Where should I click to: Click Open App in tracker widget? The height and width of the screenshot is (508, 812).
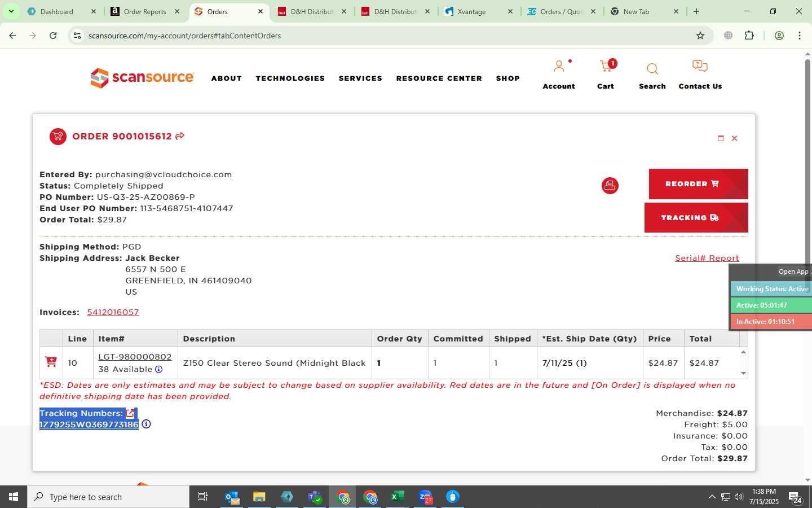click(794, 271)
